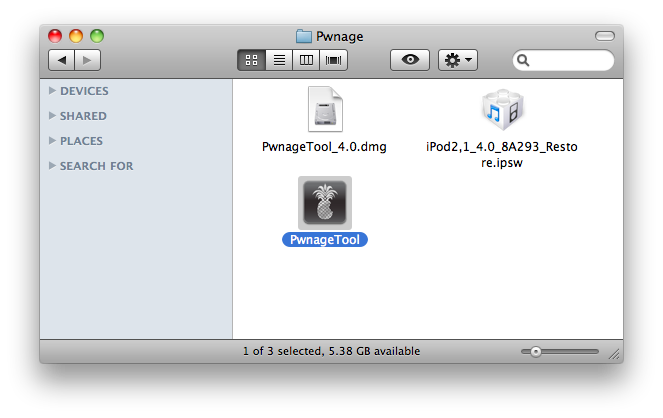Switch to column view
Image resolution: width=663 pixels, height=418 pixels.
[x=306, y=60]
